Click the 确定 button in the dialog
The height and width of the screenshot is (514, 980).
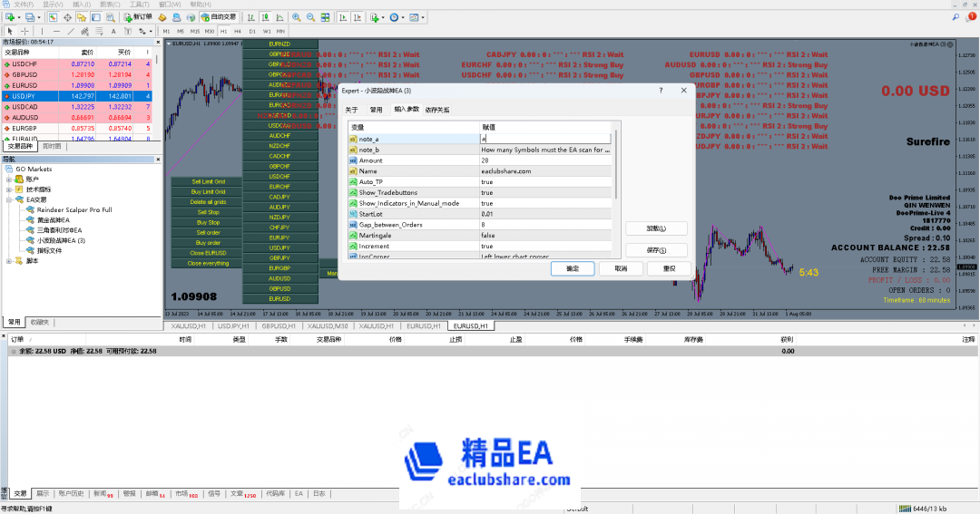(x=573, y=268)
